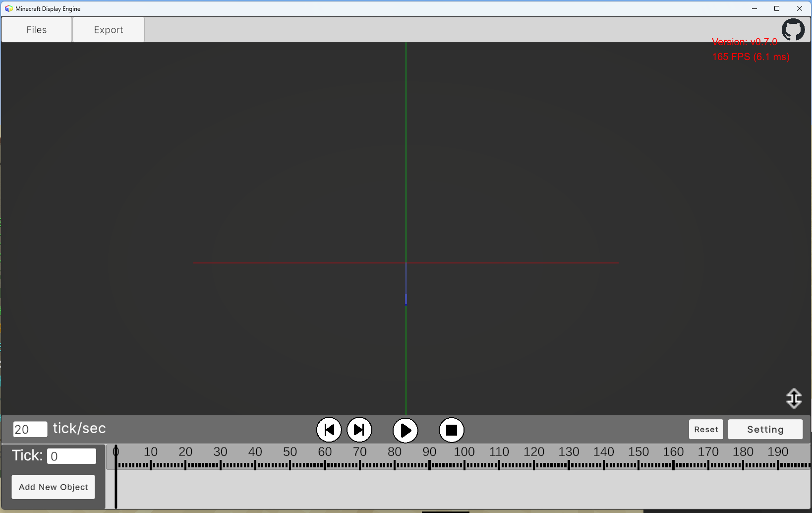This screenshot has width=812, height=513.
Task: Click the Reset button
Action: click(x=706, y=429)
